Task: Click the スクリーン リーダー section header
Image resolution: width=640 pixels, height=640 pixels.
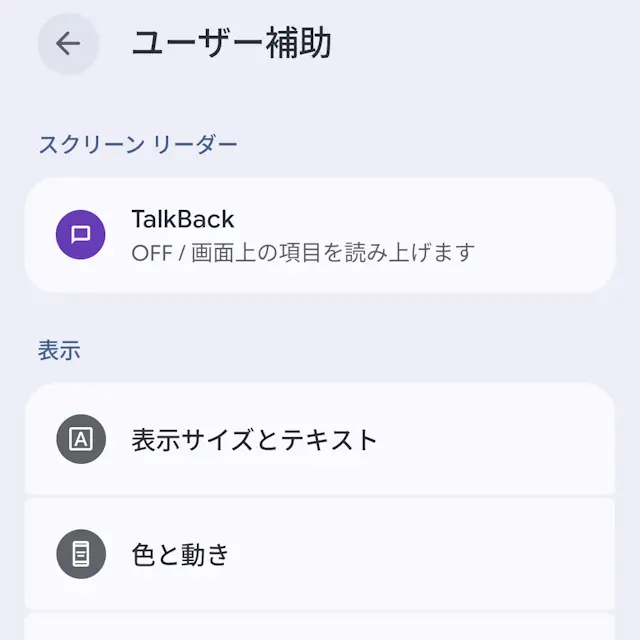Action: click(x=138, y=145)
